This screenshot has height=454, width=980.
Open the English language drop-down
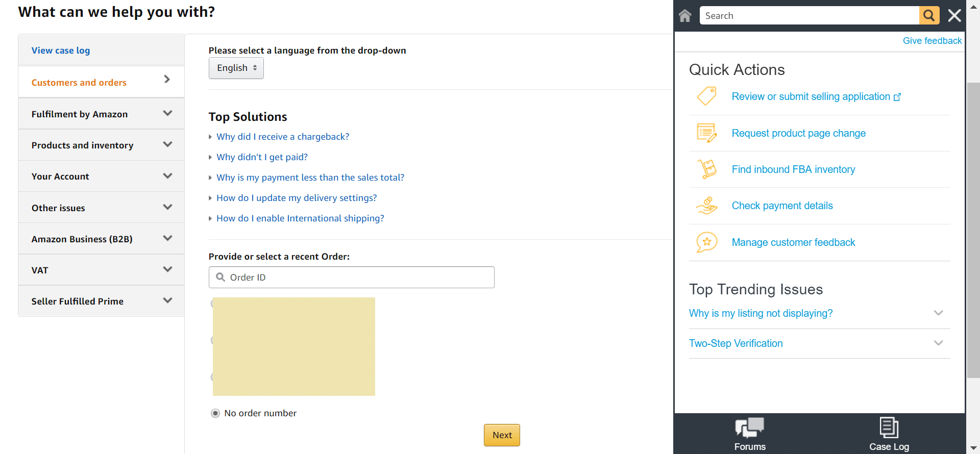tap(236, 68)
